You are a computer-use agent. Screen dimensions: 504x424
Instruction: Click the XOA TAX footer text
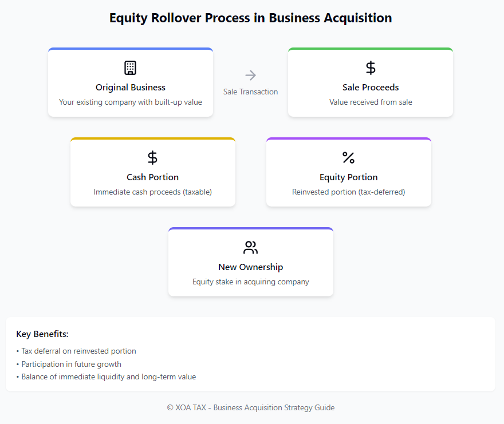(x=250, y=408)
